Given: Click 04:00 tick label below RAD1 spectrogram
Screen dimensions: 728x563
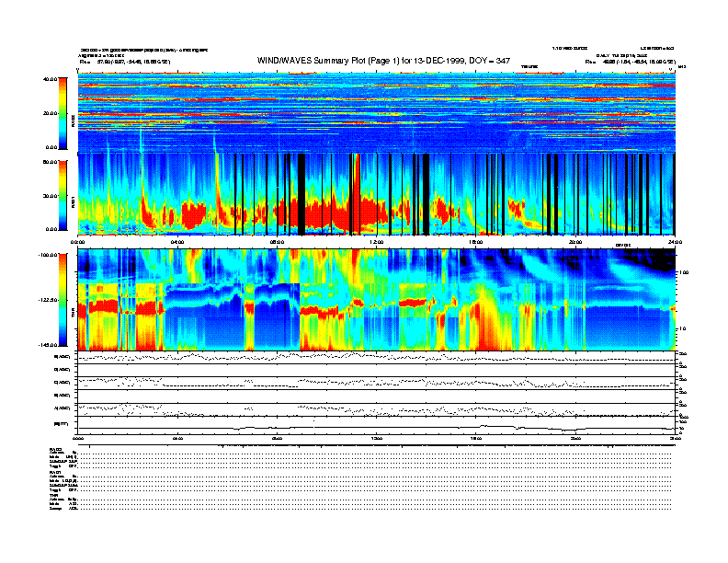Looking at the screenshot, I should (177, 242).
